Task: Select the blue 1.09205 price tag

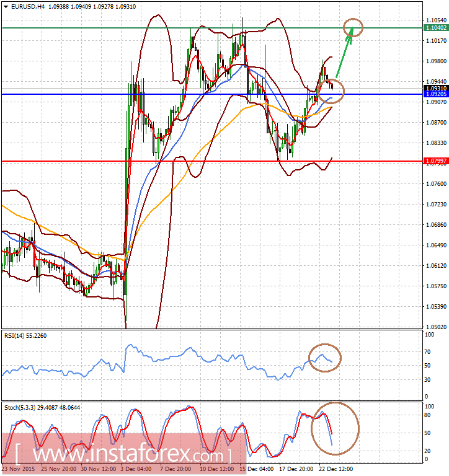Action: [x=436, y=94]
